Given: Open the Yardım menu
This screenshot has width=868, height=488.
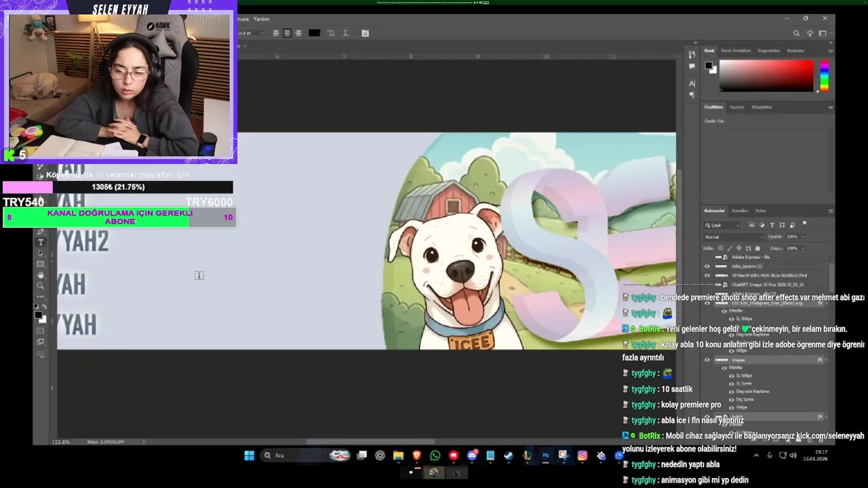Looking at the screenshot, I should 261,19.
